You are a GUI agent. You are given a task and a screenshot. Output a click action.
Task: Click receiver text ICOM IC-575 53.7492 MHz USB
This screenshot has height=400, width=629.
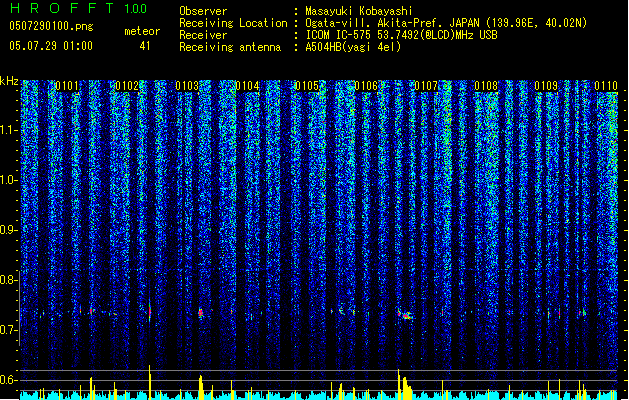[x=401, y=35]
